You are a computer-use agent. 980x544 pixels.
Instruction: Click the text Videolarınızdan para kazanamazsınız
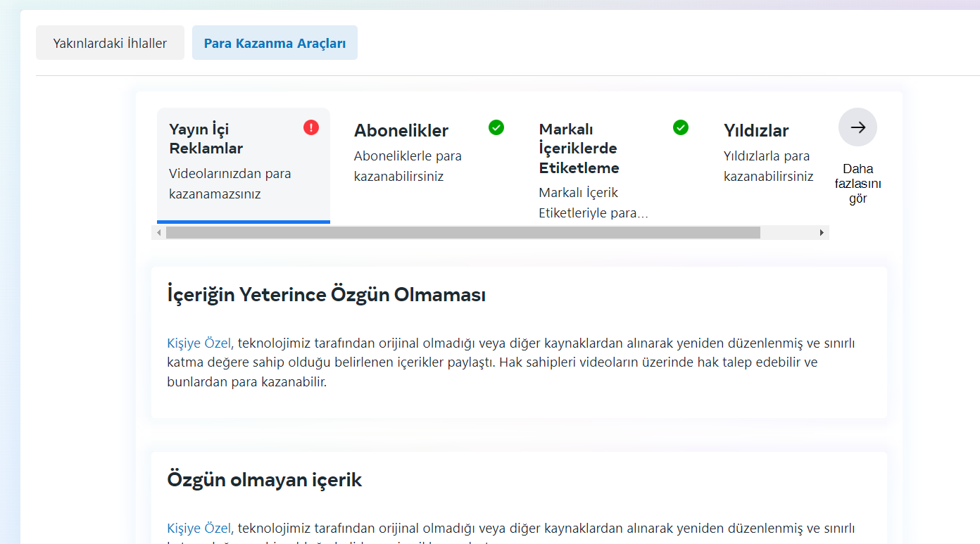tap(230, 184)
